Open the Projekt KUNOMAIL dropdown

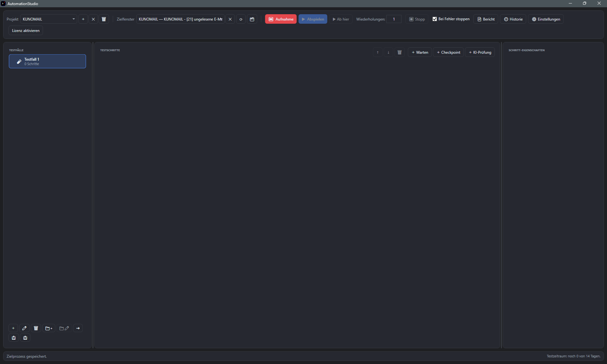tap(49, 19)
